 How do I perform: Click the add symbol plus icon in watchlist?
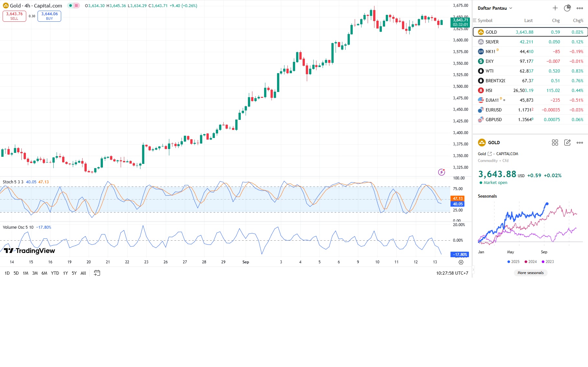555,8
